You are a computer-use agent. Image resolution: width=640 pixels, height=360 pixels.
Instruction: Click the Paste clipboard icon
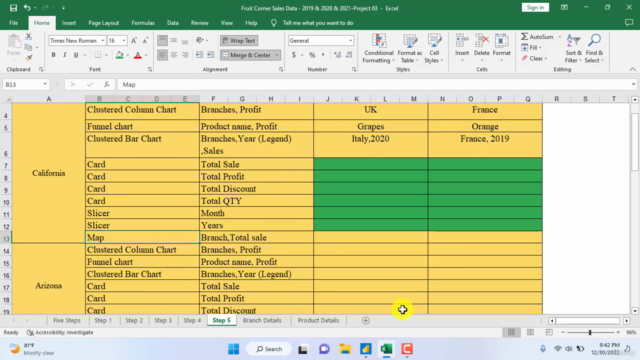point(13,45)
